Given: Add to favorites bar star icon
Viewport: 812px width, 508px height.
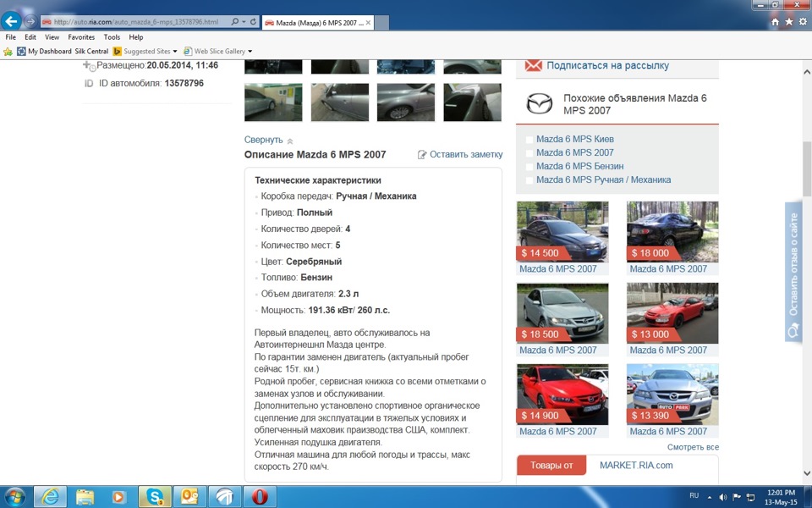Looking at the screenshot, I should pyautogui.click(x=8, y=52).
